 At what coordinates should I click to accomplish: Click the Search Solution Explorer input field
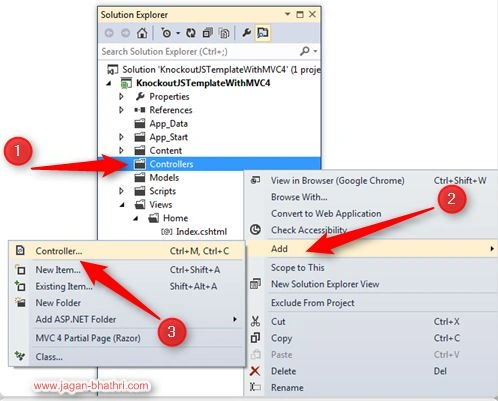tap(198, 52)
